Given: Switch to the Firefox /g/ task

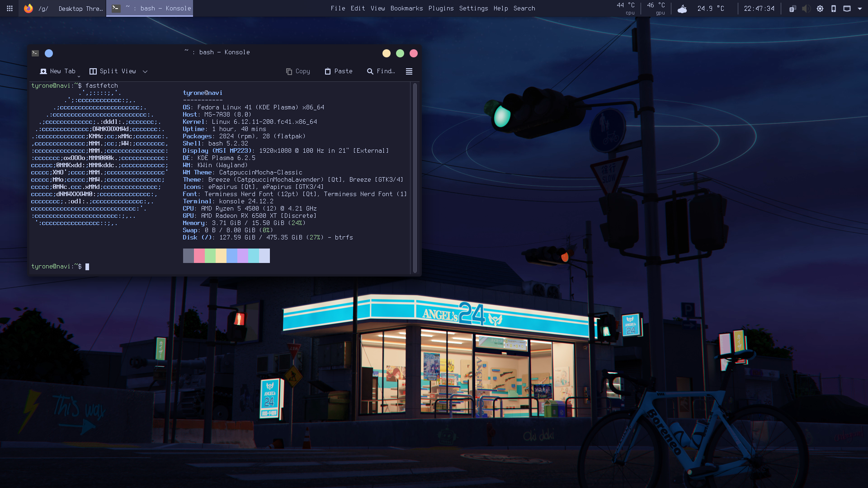Looking at the screenshot, I should pyautogui.click(x=62, y=8).
